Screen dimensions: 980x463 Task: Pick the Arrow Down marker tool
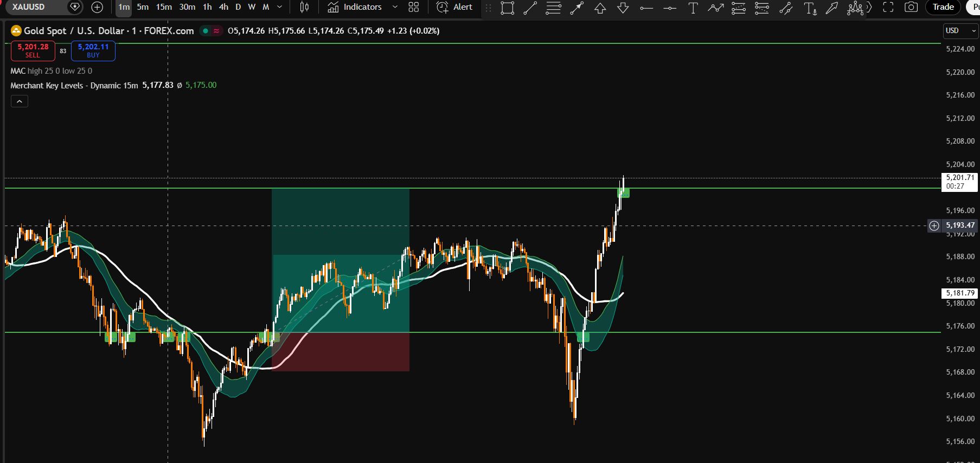point(623,8)
